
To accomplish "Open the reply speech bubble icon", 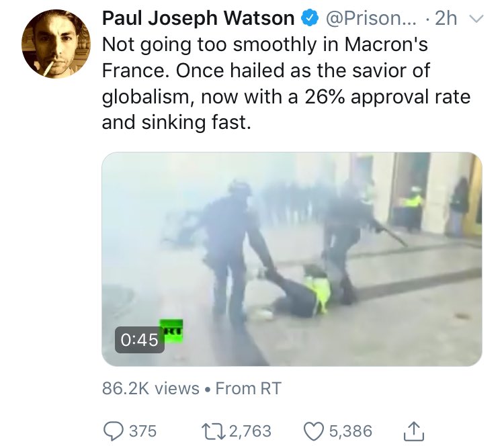I will (113, 431).
